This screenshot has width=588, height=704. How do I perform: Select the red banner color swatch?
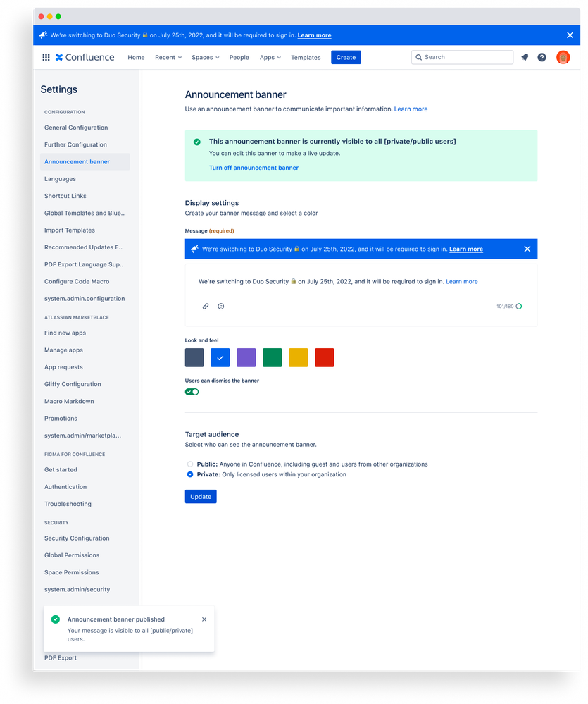tap(324, 357)
